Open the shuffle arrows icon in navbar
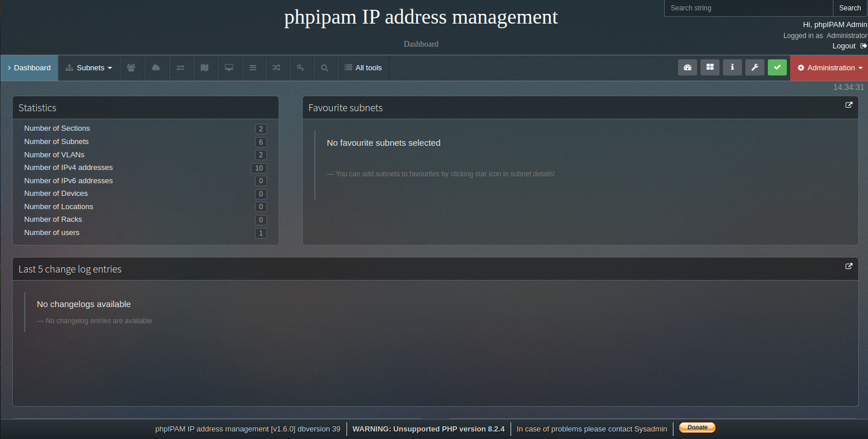The image size is (868, 439). tap(276, 68)
